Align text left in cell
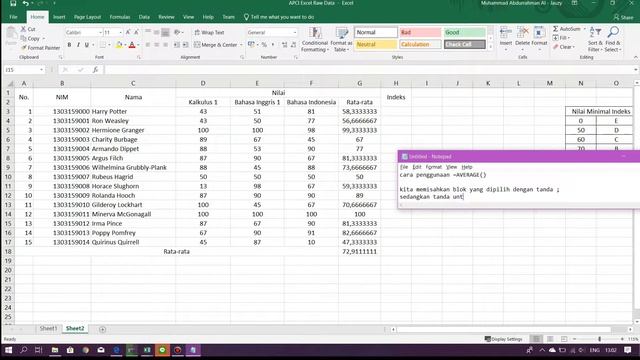The height and width of the screenshot is (360, 640). (x=148, y=45)
